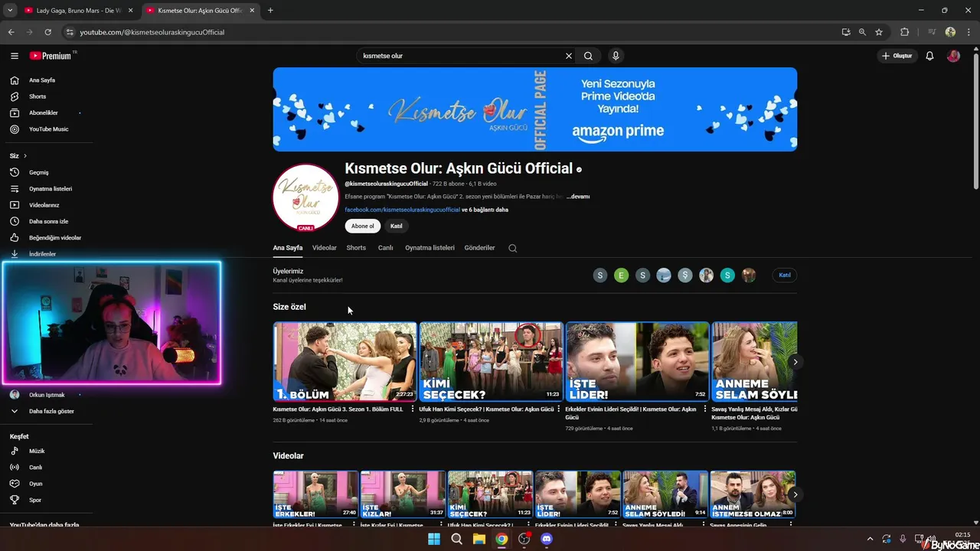Viewport: 980px width, 551px height.
Task: Play İşte Lider! thumbnail in Size özel
Action: point(637,362)
